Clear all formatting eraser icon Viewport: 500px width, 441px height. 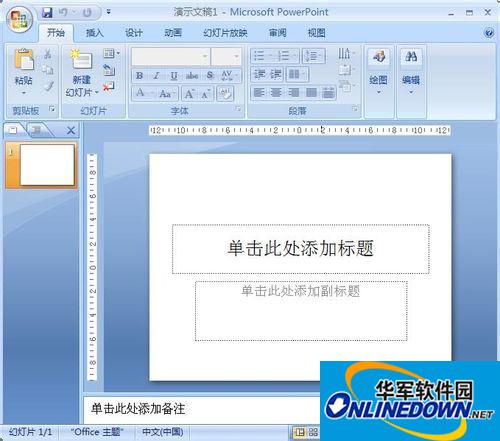[225, 94]
